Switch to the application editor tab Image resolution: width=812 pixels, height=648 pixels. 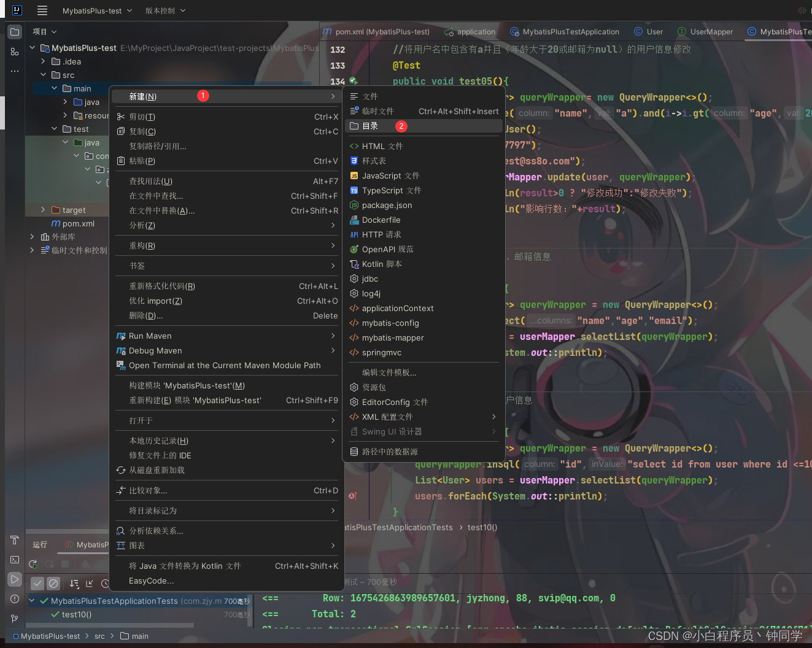470,32
